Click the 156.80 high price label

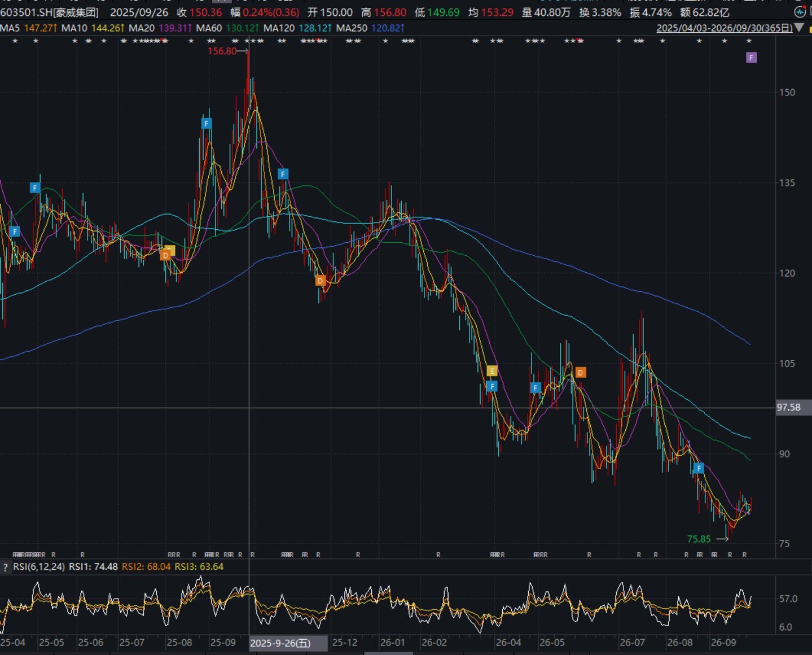[222, 51]
